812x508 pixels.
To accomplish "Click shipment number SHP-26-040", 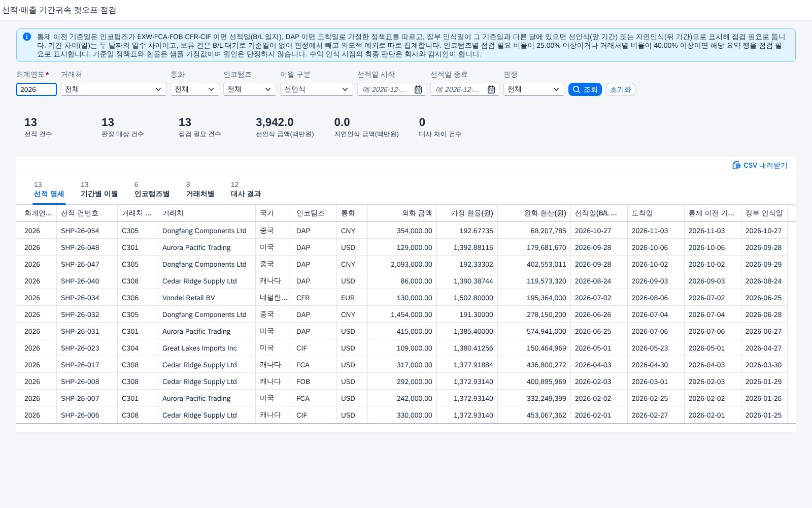I will [80, 281].
